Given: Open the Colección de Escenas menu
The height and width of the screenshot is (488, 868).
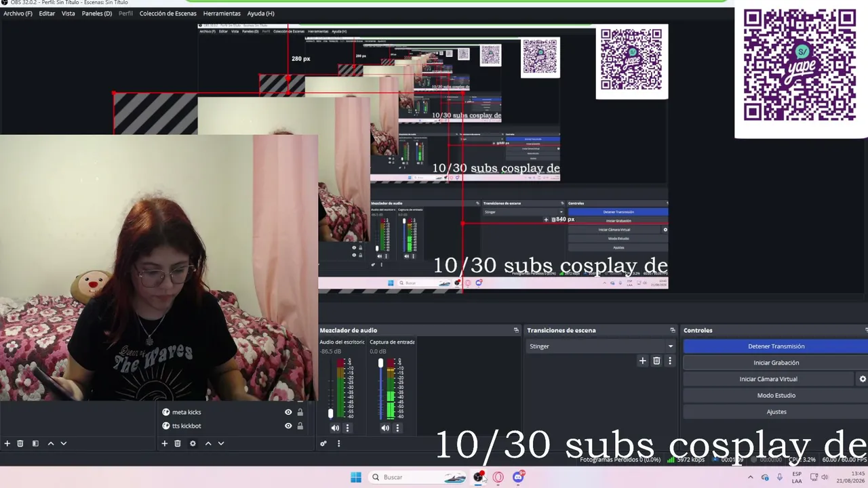Looking at the screenshot, I should click(x=168, y=14).
